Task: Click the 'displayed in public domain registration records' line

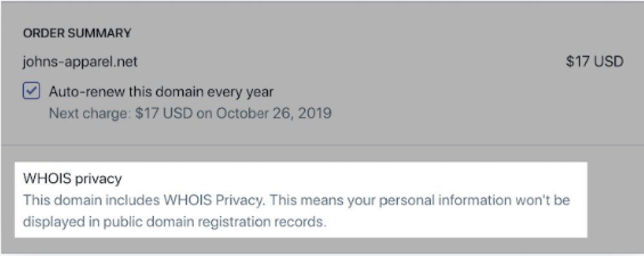Action: click(x=174, y=222)
